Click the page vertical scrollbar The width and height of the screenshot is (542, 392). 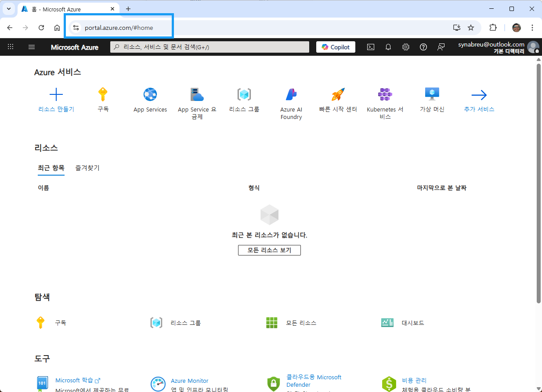tap(539, 183)
